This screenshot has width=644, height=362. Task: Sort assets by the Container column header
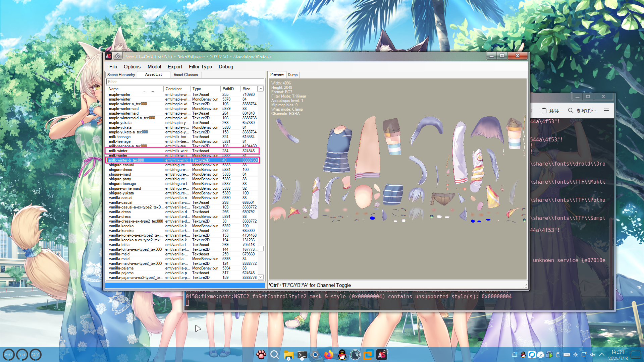[177, 89]
